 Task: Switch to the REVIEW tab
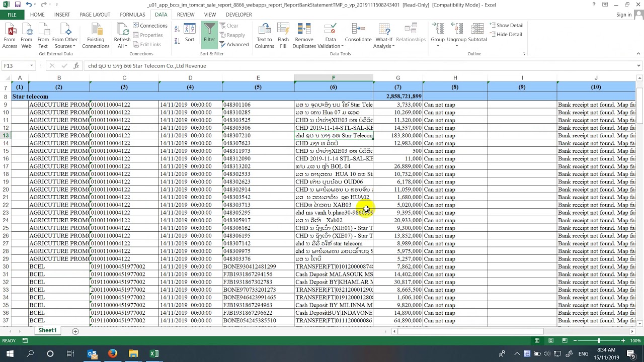coord(186,15)
